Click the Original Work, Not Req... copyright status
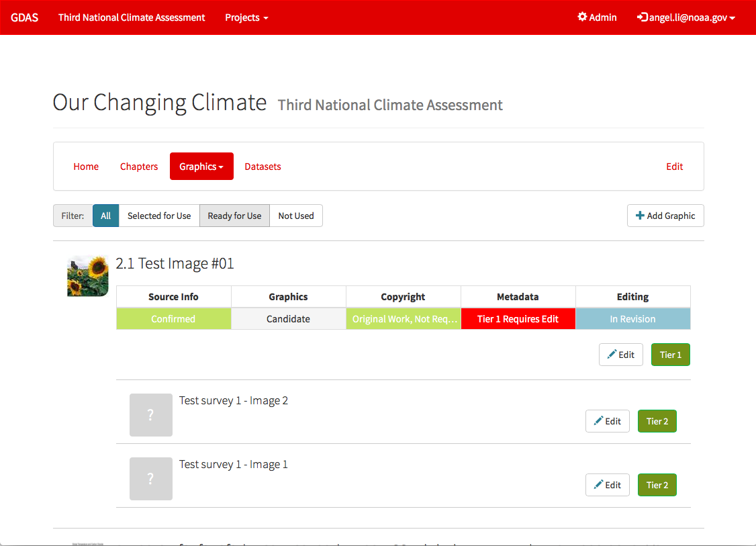Image resolution: width=756 pixels, height=546 pixels. [x=404, y=319]
